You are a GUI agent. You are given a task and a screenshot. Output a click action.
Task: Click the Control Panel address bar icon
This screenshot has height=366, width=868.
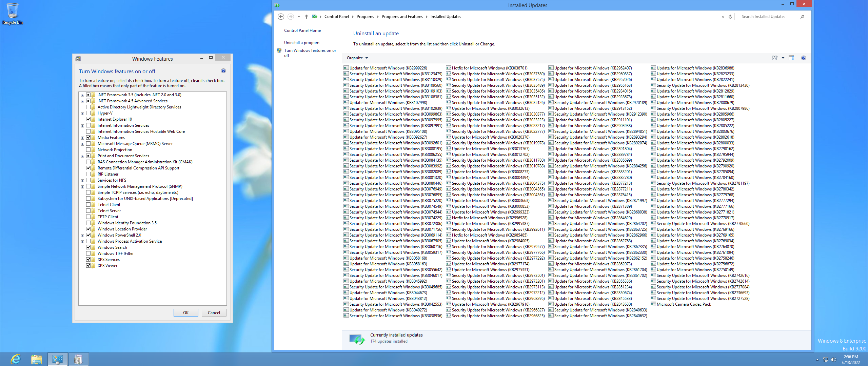click(315, 17)
